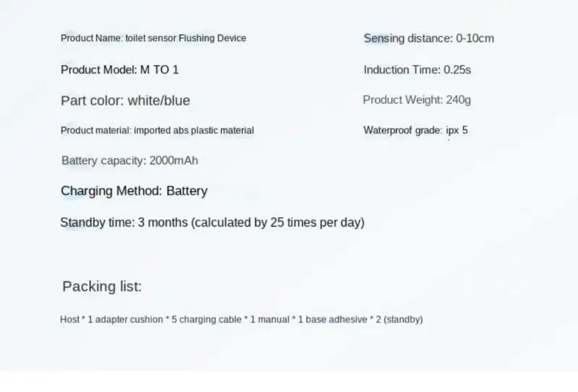This screenshot has width=578, height=392.
Task: Click the 'M TO 1' model value
Action: point(159,70)
